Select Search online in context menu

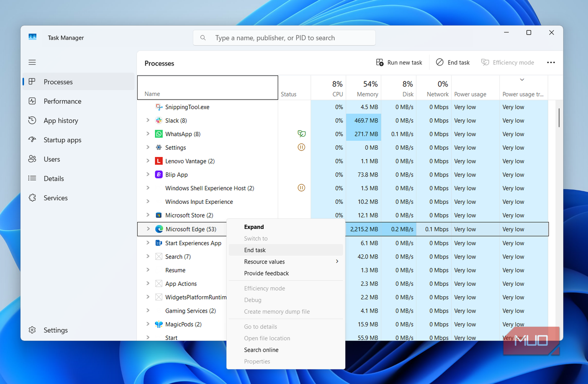point(286,350)
